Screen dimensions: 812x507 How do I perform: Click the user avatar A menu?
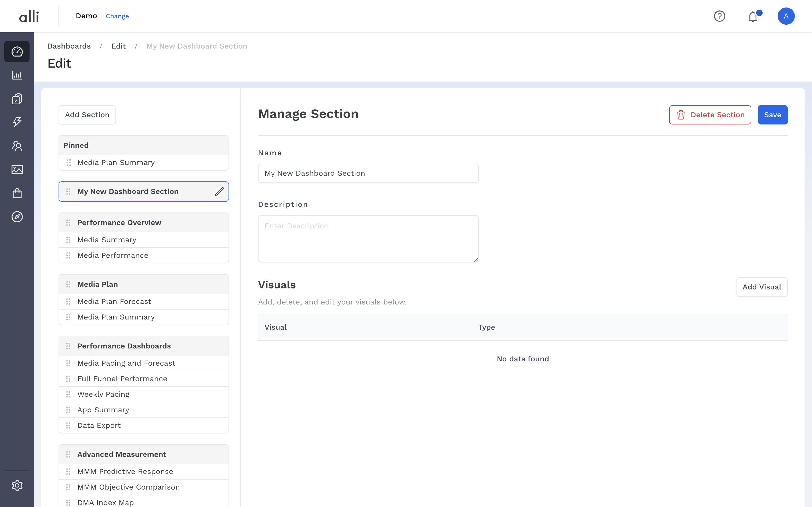pos(786,16)
